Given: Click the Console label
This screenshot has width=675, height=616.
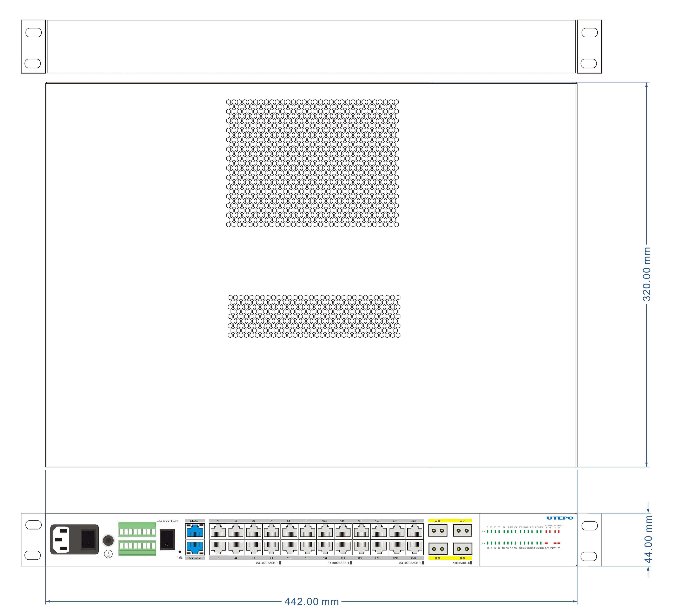Looking at the screenshot, I should coord(194,558).
